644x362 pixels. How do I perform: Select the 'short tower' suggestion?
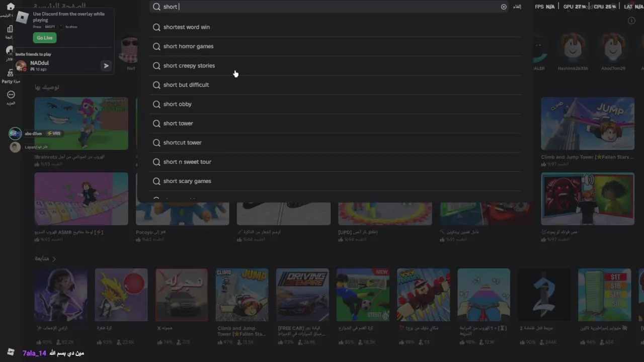click(335, 123)
